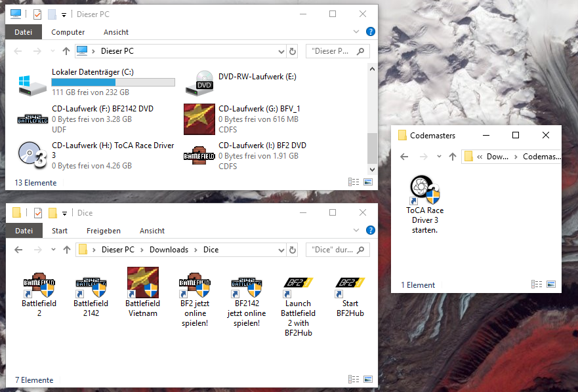Click properties icon in Dice title bar
Screen dimensions: 578x392
[x=38, y=213]
